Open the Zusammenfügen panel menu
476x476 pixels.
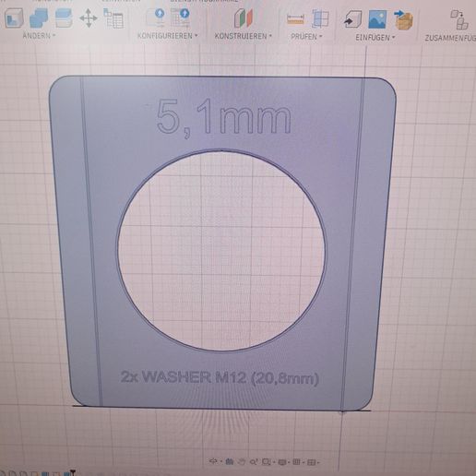click(450, 38)
